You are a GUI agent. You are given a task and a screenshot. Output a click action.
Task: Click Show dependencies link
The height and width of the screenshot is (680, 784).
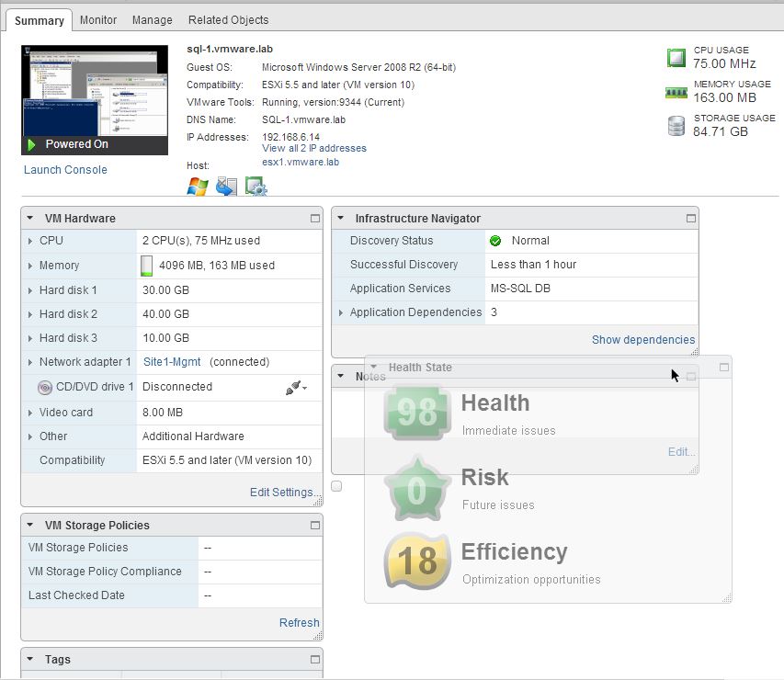pos(643,340)
